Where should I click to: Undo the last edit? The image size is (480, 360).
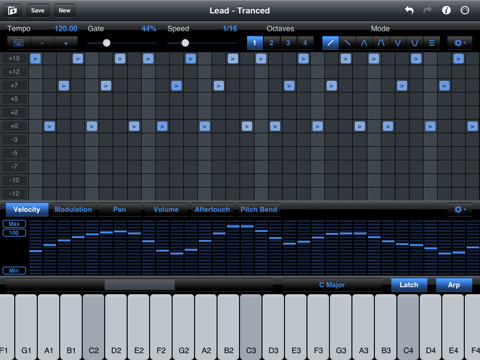click(409, 10)
